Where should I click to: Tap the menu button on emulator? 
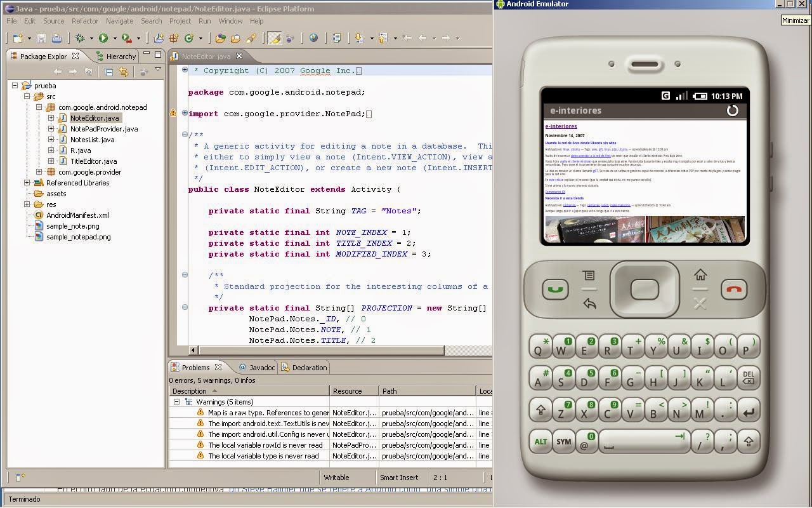[589, 275]
